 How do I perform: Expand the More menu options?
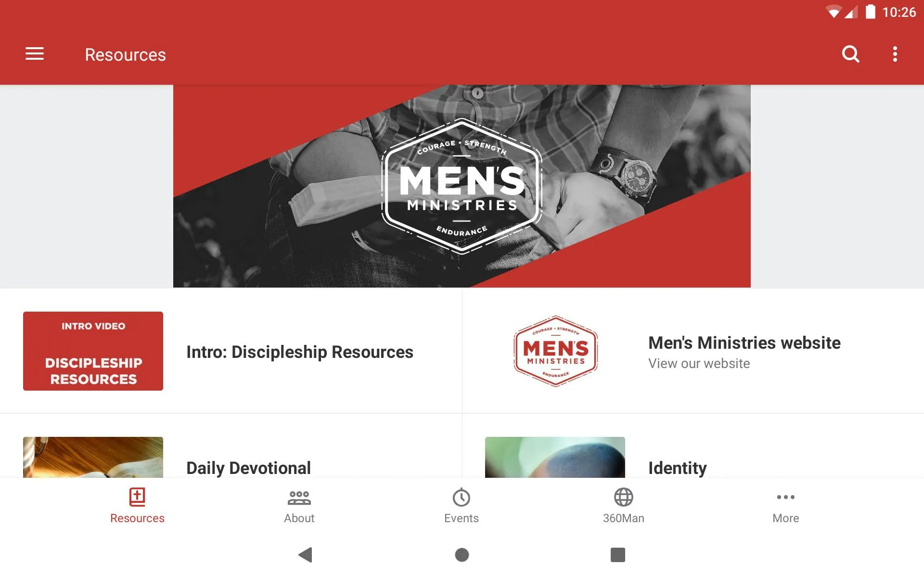tap(785, 505)
